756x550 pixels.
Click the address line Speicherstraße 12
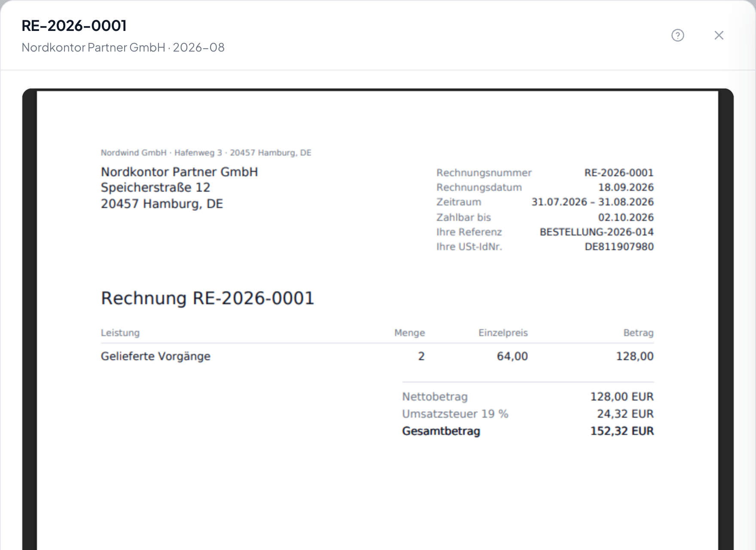tap(155, 187)
